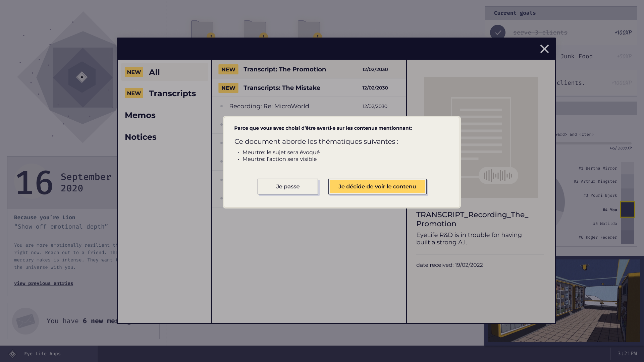Open the second folder icon on desktop
Viewport: 644px width, 362px height.
(x=255, y=29)
